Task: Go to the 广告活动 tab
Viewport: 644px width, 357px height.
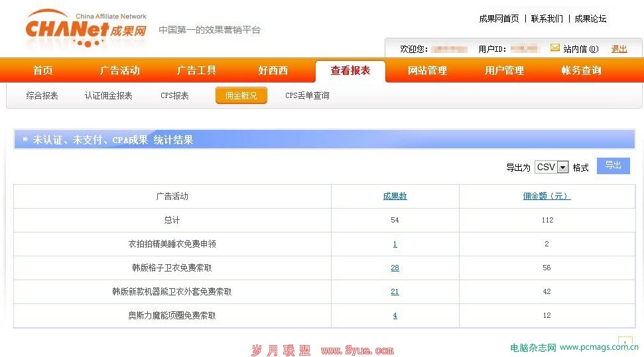Action: pos(120,71)
